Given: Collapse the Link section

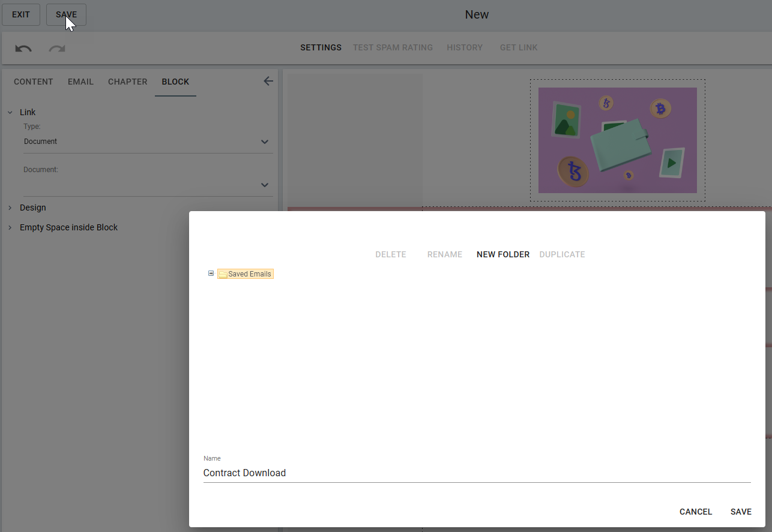Looking at the screenshot, I should coord(10,112).
